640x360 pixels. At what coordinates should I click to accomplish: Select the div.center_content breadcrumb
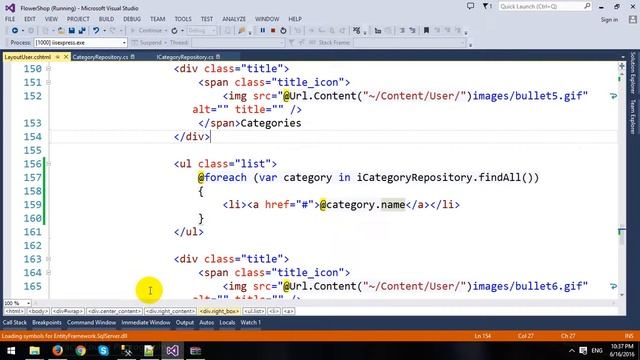pos(114,311)
